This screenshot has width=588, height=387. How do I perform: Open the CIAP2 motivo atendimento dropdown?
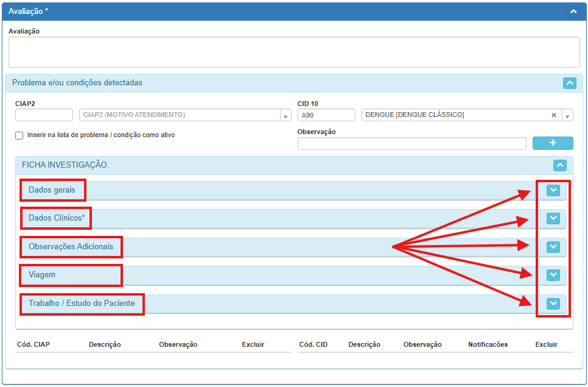(285, 115)
